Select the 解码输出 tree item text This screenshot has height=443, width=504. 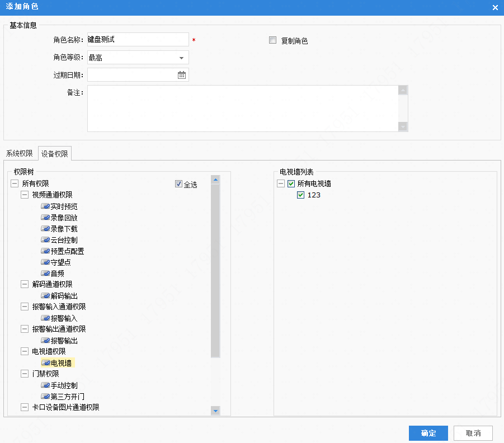[64, 296]
